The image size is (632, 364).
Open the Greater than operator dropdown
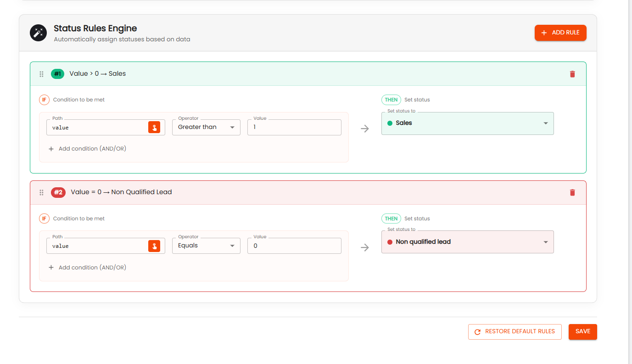[x=206, y=127]
